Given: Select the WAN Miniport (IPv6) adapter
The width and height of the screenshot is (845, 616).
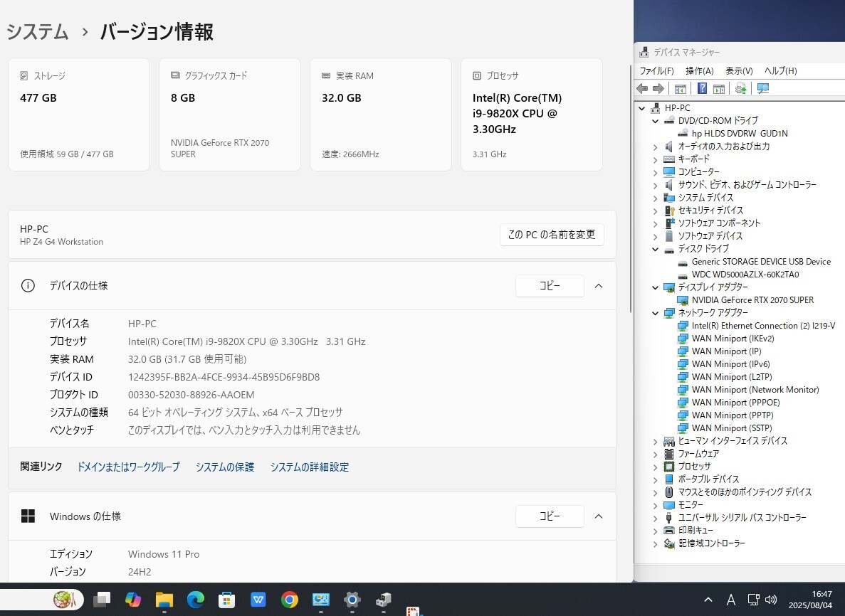Looking at the screenshot, I should click(731, 364).
